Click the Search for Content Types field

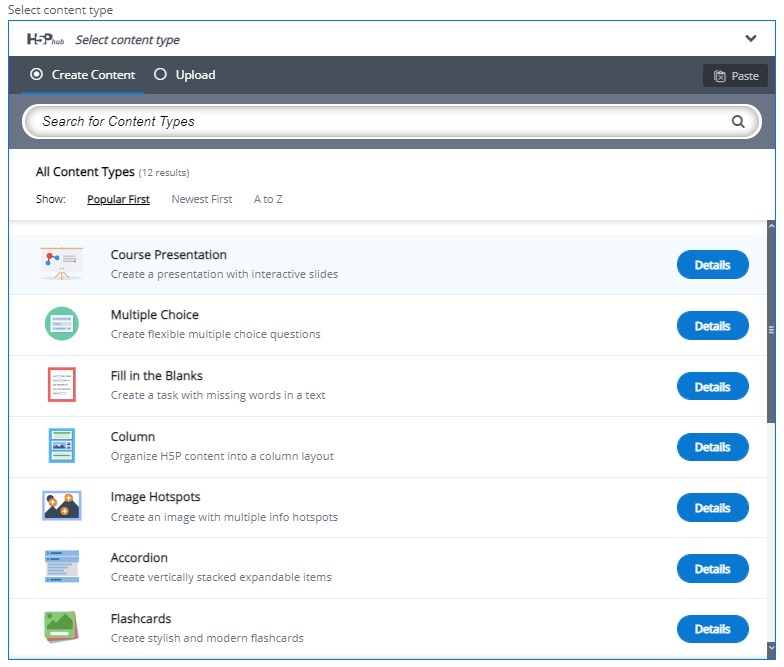click(380, 122)
